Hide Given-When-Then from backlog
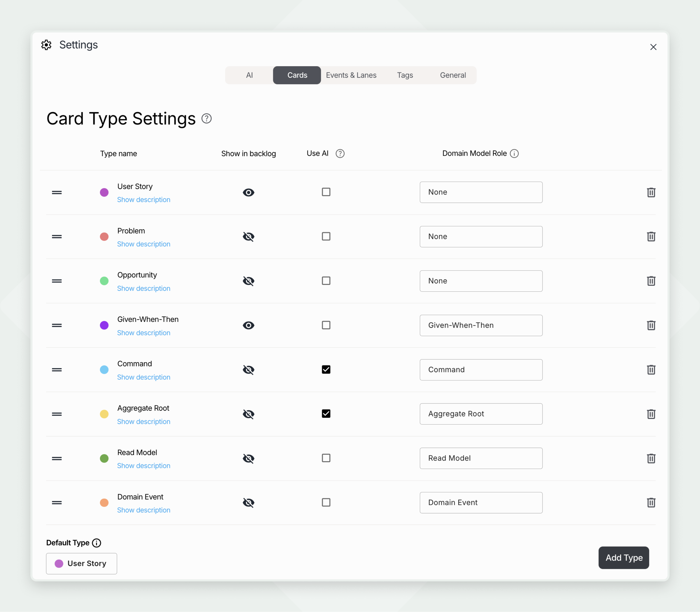This screenshot has width=700, height=612. coord(248,325)
